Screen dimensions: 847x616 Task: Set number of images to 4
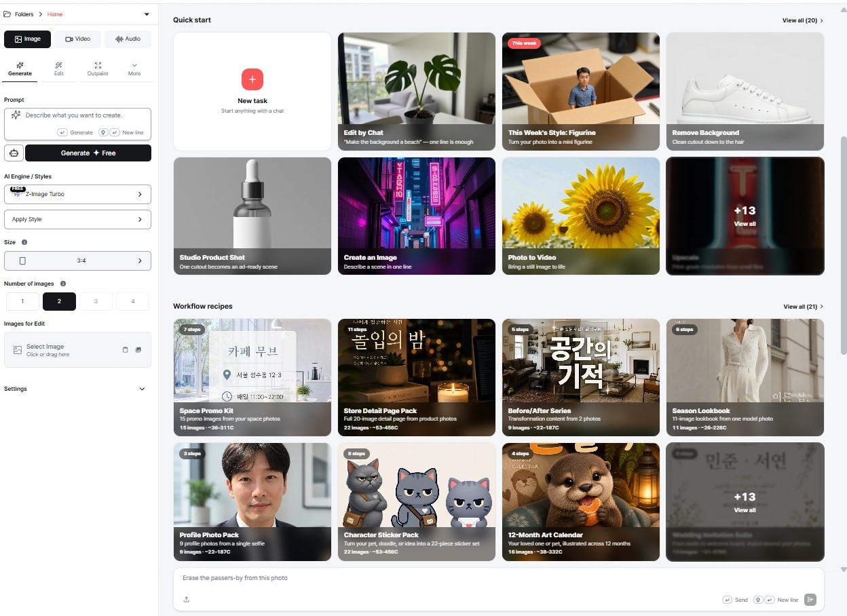[x=132, y=301]
